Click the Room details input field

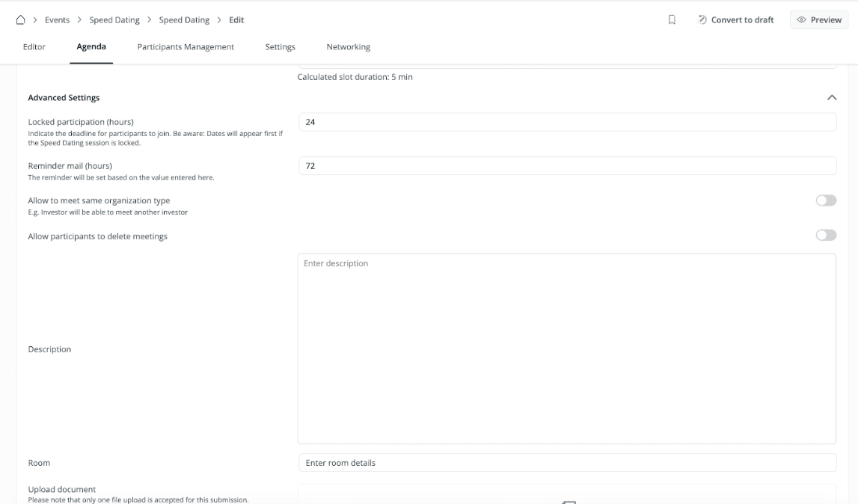coord(566,463)
